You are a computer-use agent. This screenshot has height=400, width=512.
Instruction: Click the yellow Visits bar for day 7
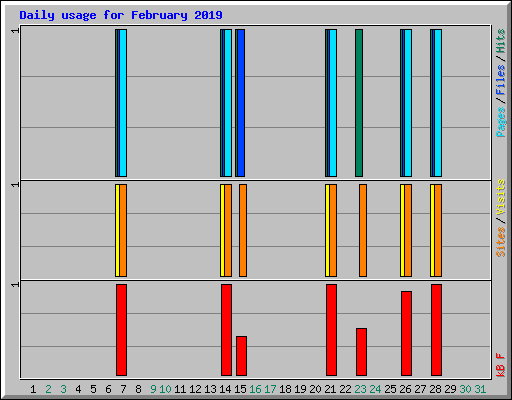(x=117, y=230)
